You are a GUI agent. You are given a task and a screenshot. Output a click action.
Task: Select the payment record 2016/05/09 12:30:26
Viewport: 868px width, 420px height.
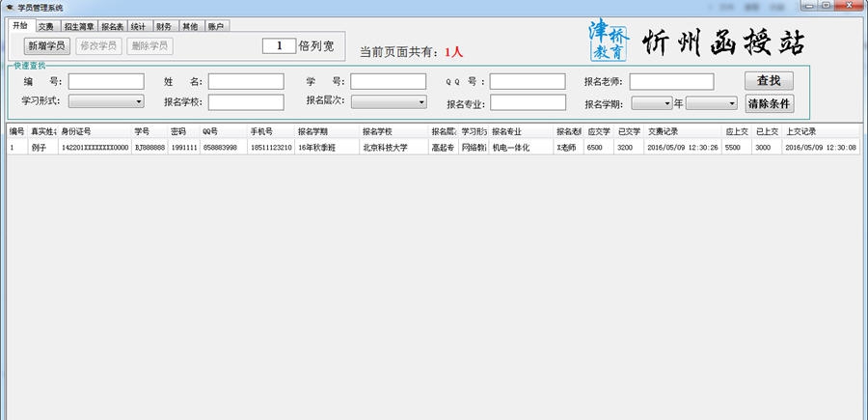(x=683, y=148)
